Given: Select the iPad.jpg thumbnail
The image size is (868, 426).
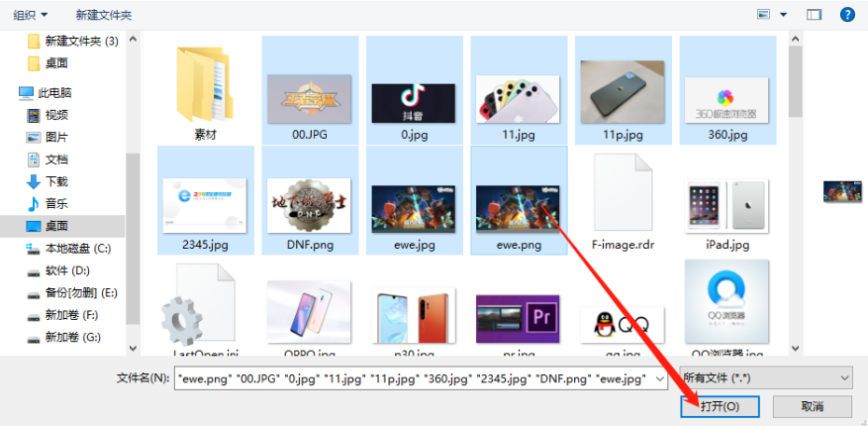Looking at the screenshot, I should [x=726, y=208].
